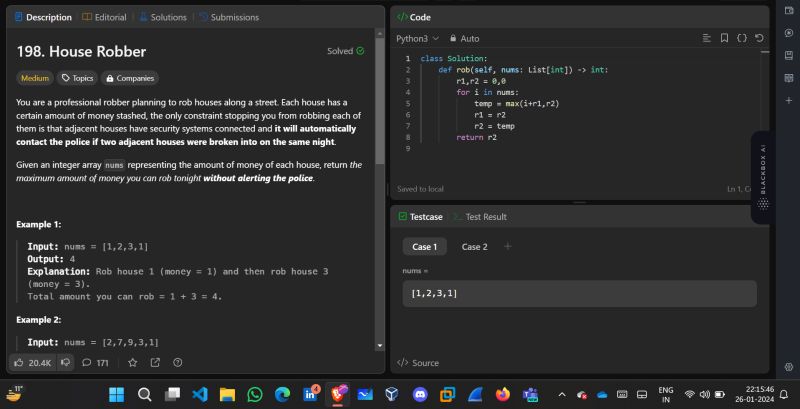Open the weather widget on the taskbar
The width and height of the screenshot is (800, 409).
coord(15,394)
